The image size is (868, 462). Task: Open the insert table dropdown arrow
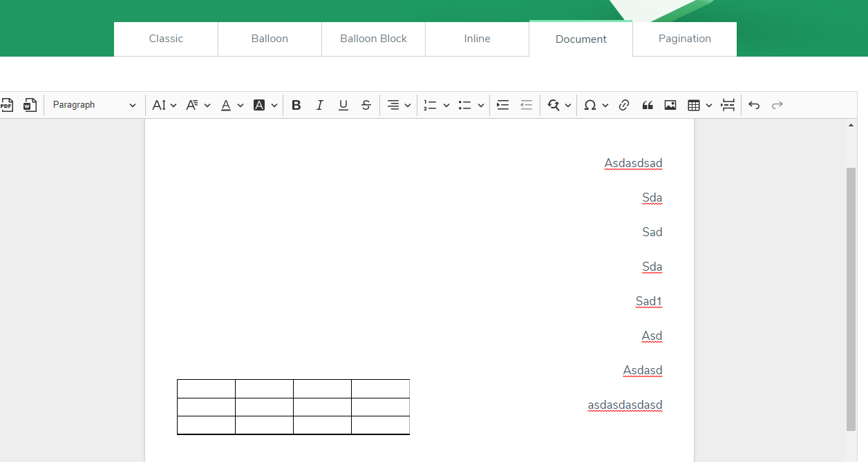(708, 104)
